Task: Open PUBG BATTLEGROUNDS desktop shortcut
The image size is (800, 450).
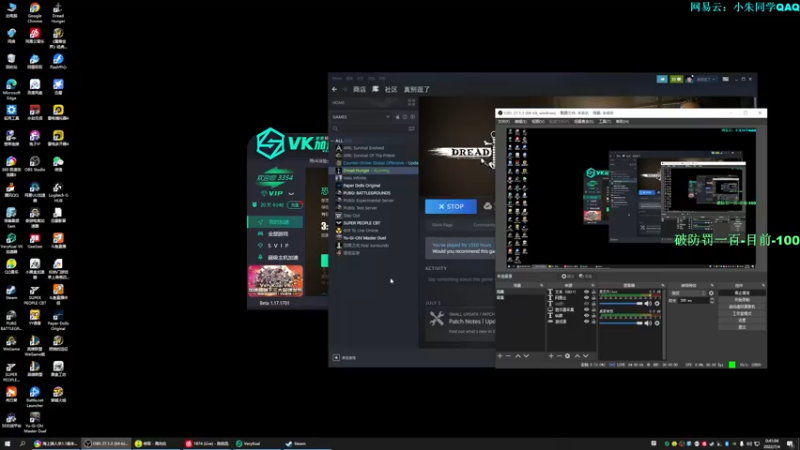Action: 11,320
